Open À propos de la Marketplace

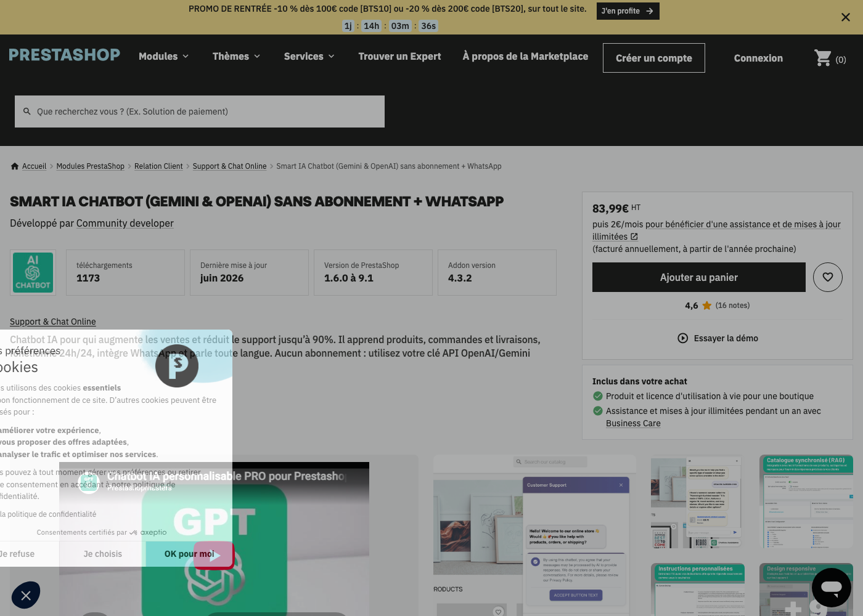(x=525, y=56)
